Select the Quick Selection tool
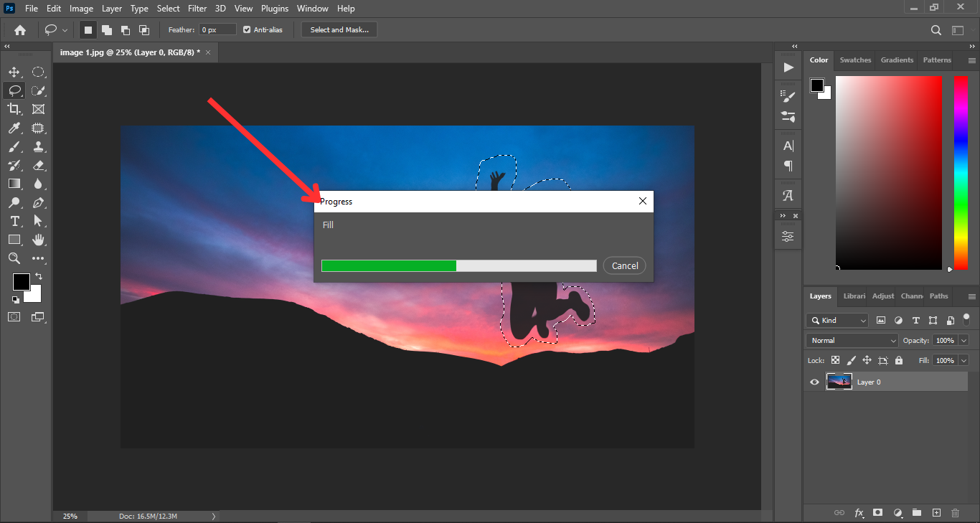 38,90
